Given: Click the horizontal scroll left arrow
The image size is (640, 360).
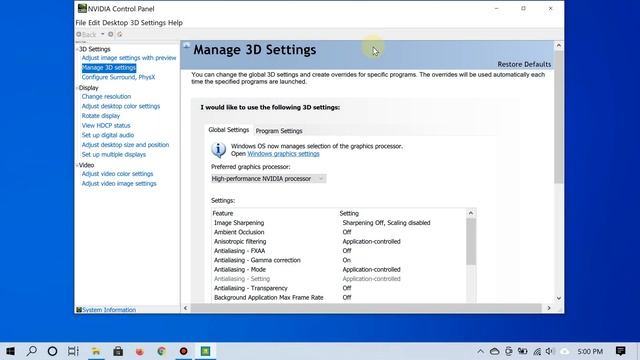Looking at the screenshot, I should click(186, 308).
